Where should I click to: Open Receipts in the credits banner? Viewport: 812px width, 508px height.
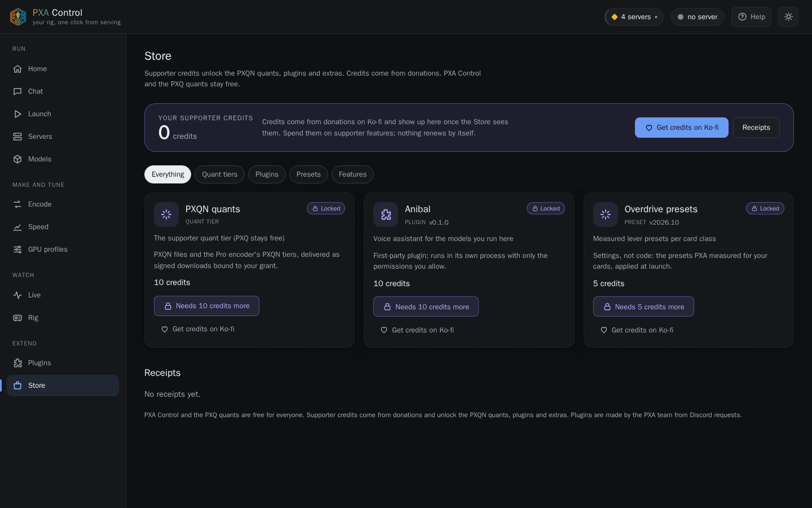tap(756, 128)
